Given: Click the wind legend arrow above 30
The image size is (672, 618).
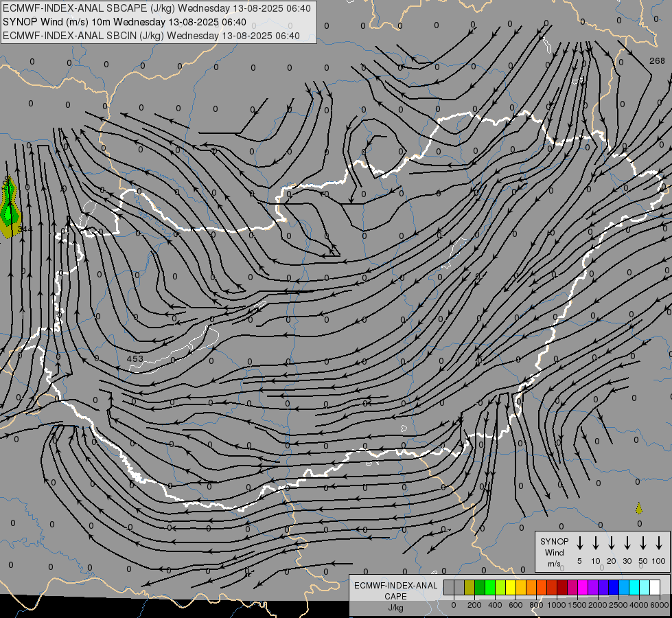Looking at the screenshot, I should tap(627, 543).
